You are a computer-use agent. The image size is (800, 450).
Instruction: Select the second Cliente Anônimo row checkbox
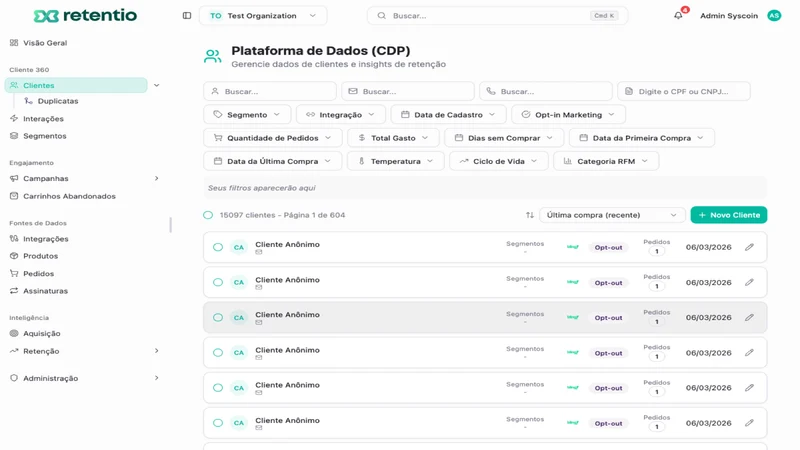click(x=218, y=283)
